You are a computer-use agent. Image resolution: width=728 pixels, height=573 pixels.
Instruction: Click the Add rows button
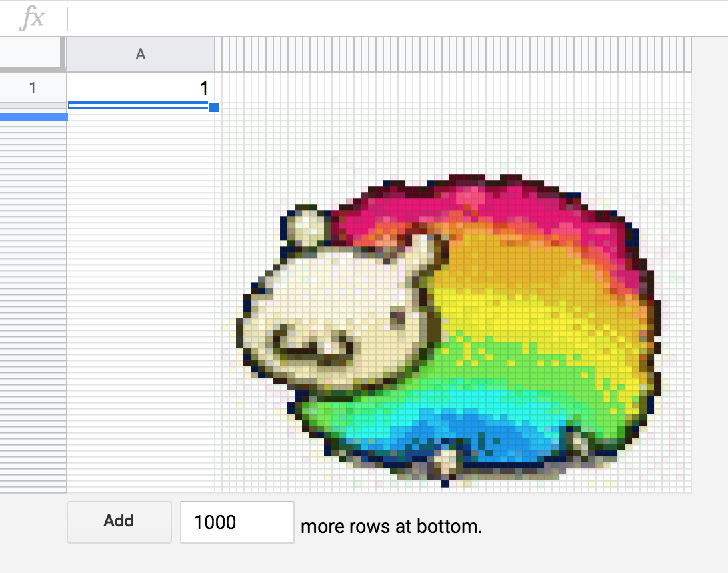[x=119, y=522]
